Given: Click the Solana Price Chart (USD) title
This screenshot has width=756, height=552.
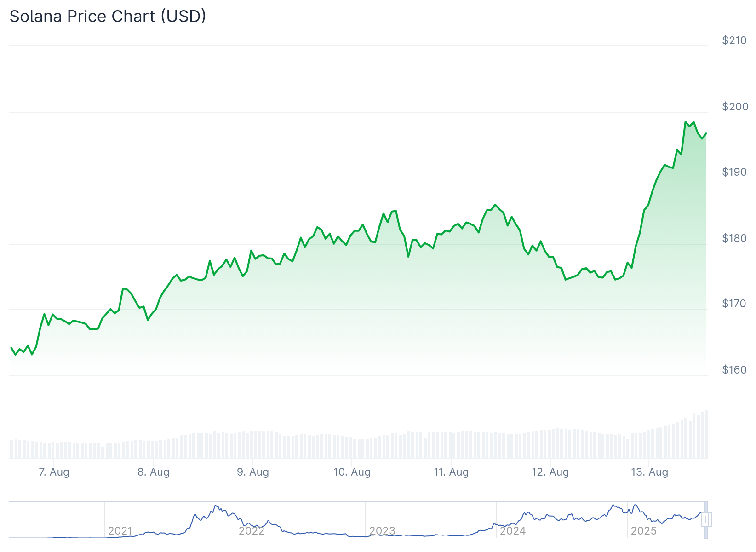Looking at the screenshot, I should pos(108,17).
